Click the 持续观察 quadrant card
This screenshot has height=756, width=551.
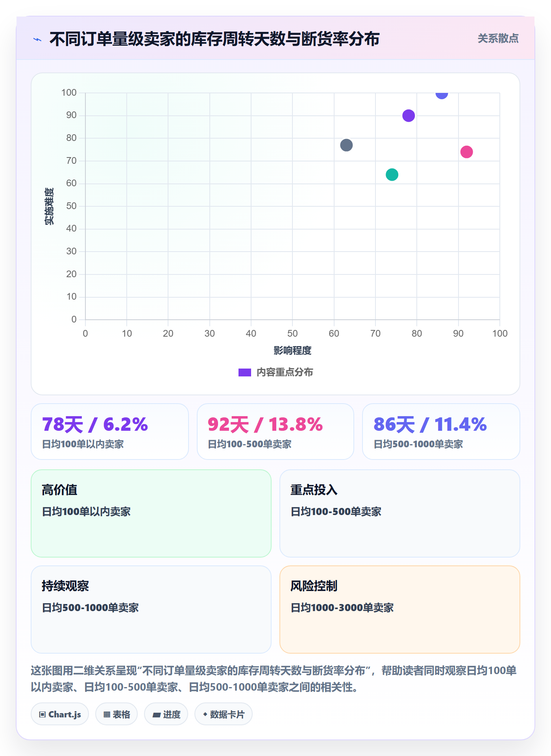(x=151, y=610)
